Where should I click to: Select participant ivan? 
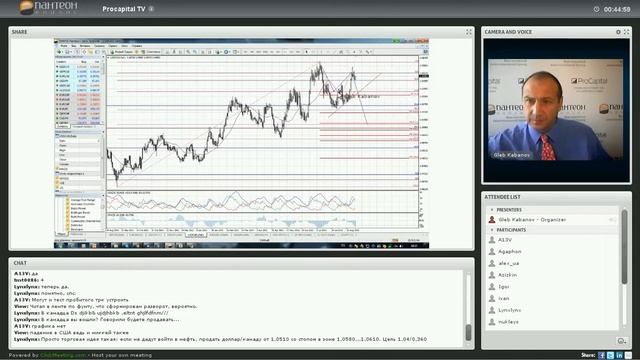coord(553,298)
